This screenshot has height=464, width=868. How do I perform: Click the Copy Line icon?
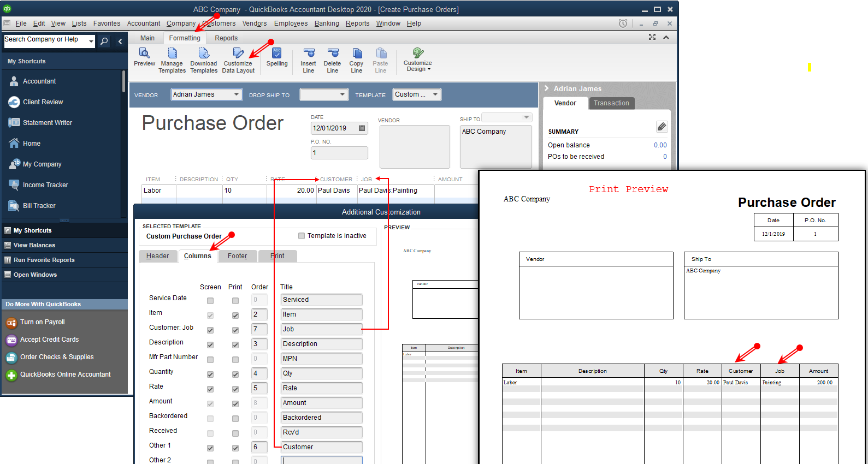(357, 60)
